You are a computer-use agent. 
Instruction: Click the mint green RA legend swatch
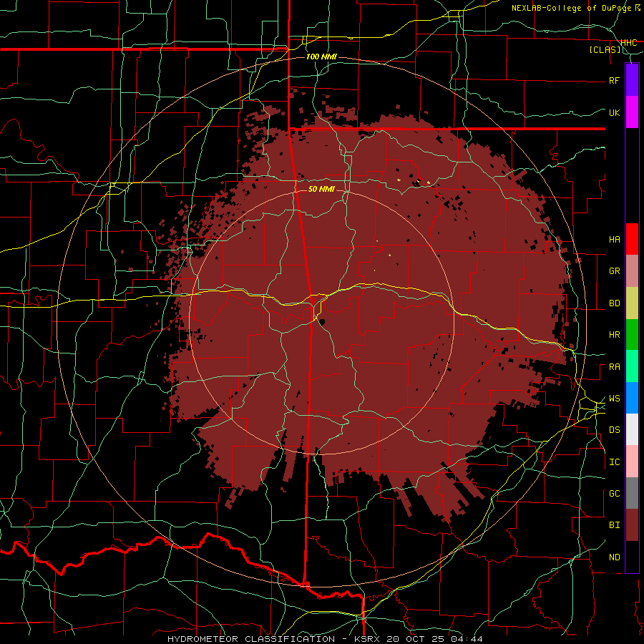click(632, 366)
